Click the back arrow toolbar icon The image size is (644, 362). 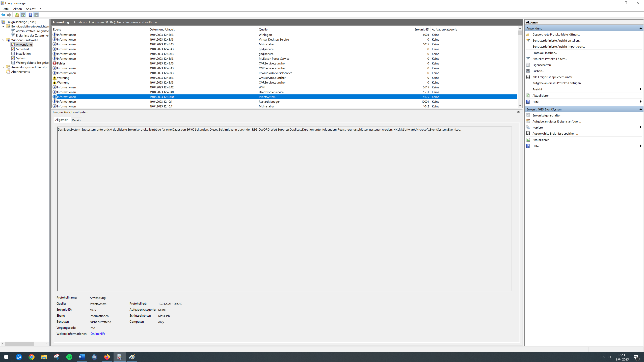point(3,15)
